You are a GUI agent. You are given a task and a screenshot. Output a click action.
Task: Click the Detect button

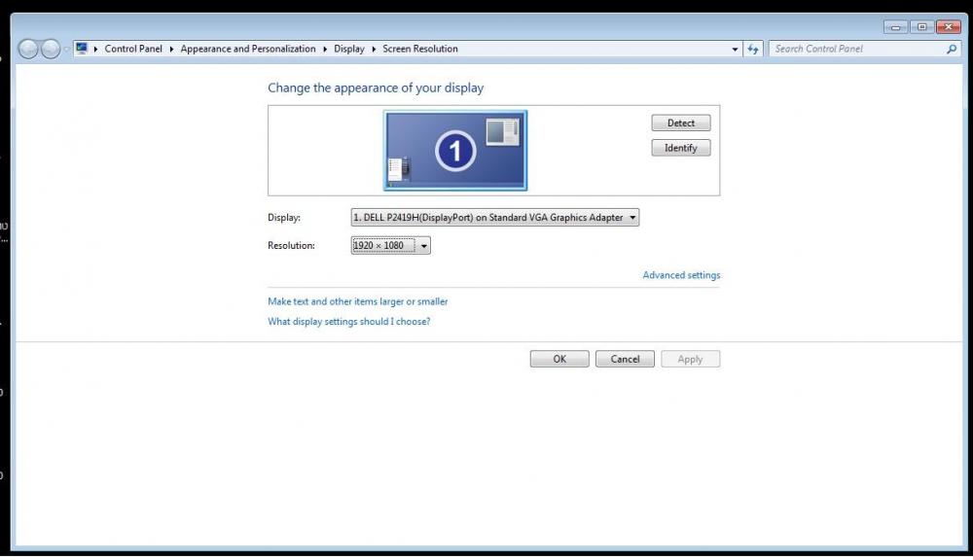coord(680,123)
